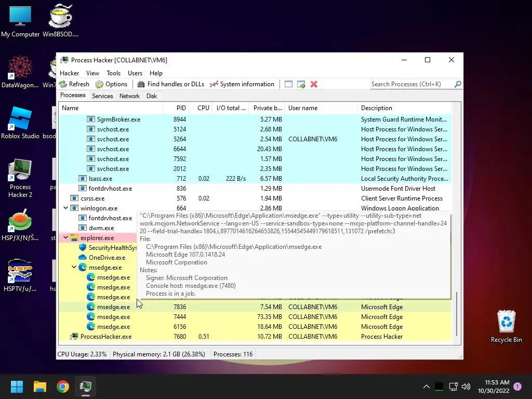The image size is (532, 399).
Task: Open the Roblox Studio desktop shortcut
Action: (20, 123)
